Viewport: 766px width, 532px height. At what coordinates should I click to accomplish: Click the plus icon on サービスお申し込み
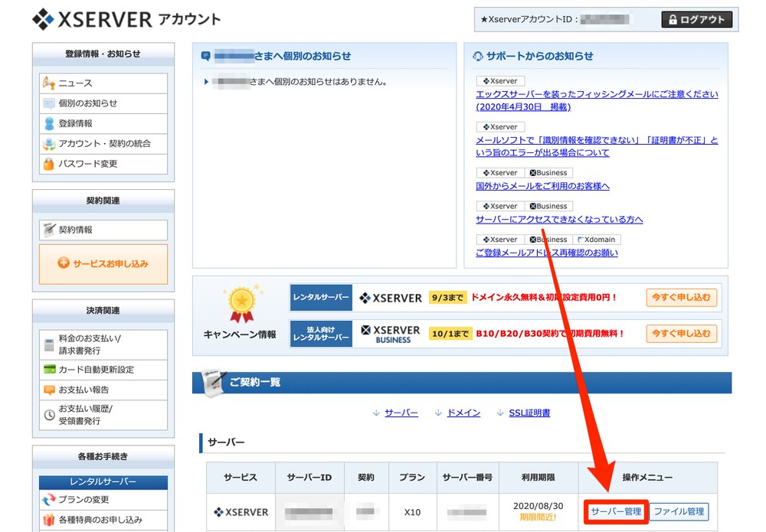pos(64,263)
